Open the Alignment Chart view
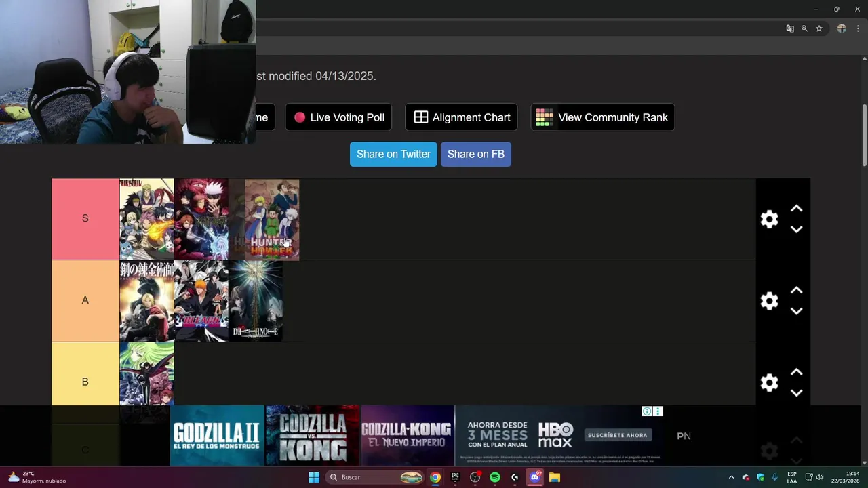This screenshot has height=488, width=868. (461, 117)
